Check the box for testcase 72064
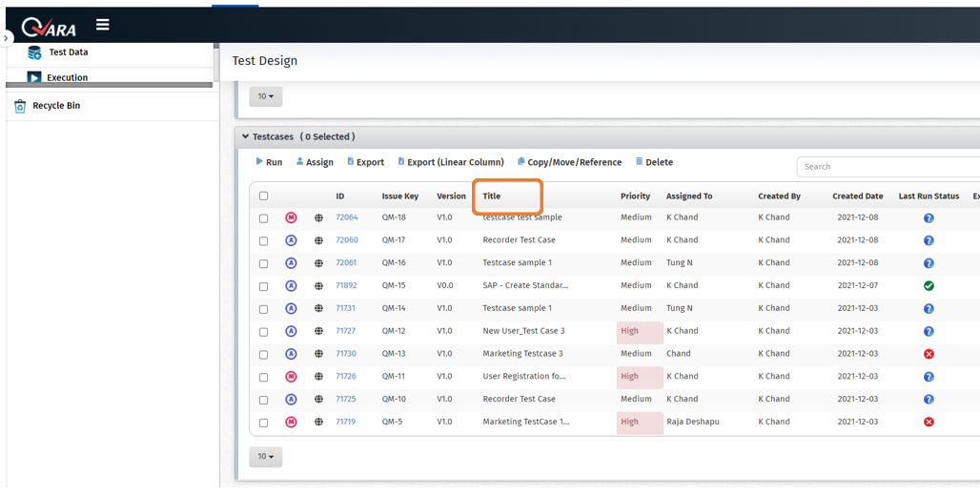The width and height of the screenshot is (980, 496). click(x=264, y=218)
